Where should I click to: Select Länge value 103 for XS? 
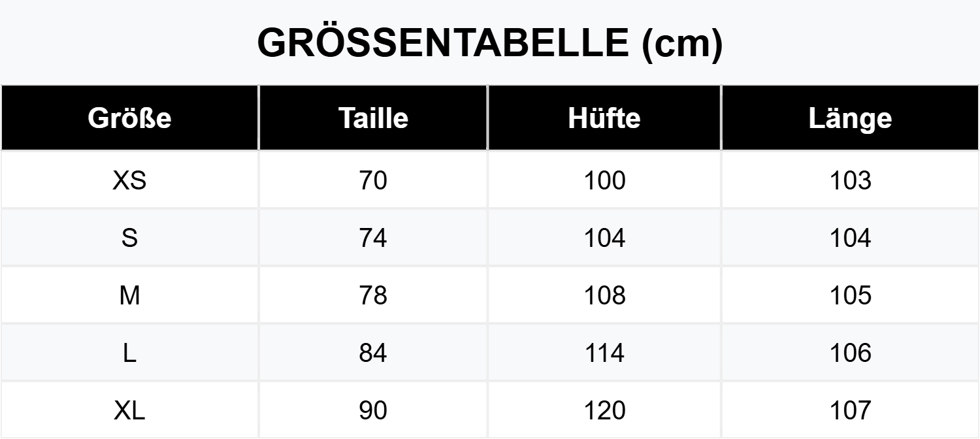click(850, 180)
